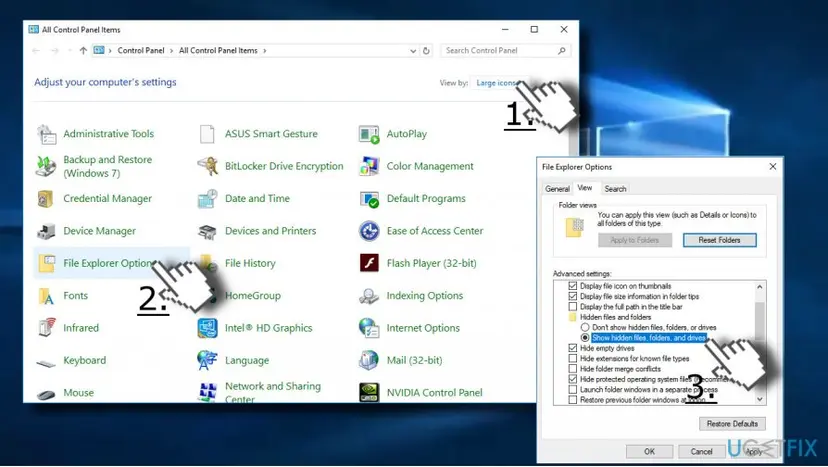The width and height of the screenshot is (828, 467).
Task: Click the Apply to Folders button
Action: [x=635, y=240]
